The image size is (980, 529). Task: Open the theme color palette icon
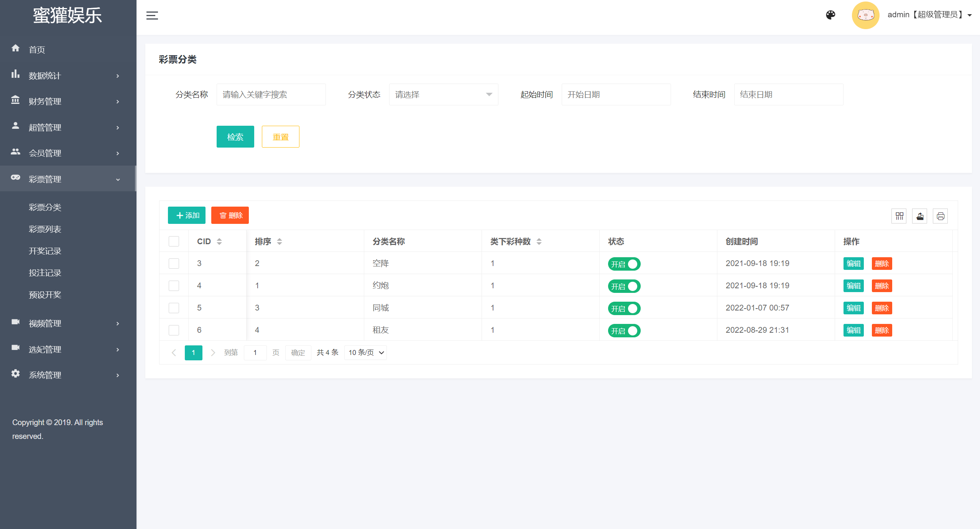(830, 15)
